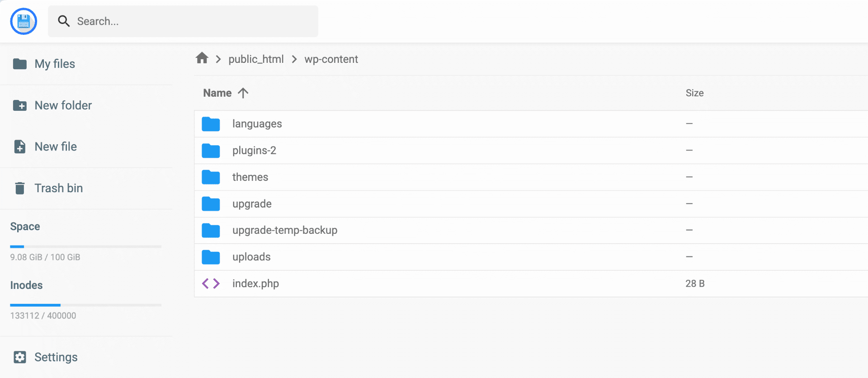Select the plugins-2 folder row
This screenshot has width=868, height=378.
tap(531, 151)
